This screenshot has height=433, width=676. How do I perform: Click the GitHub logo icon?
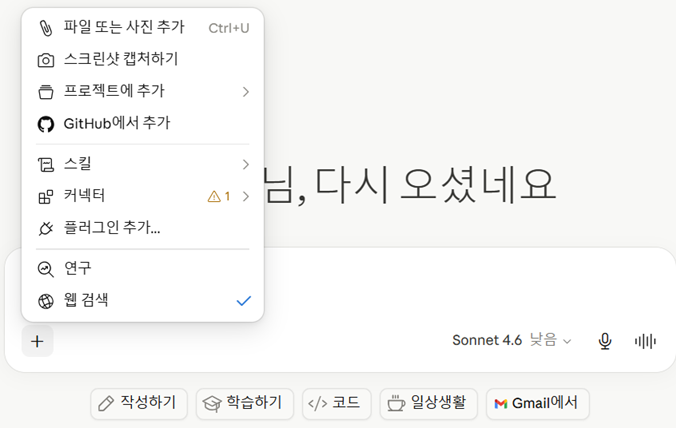click(x=46, y=124)
